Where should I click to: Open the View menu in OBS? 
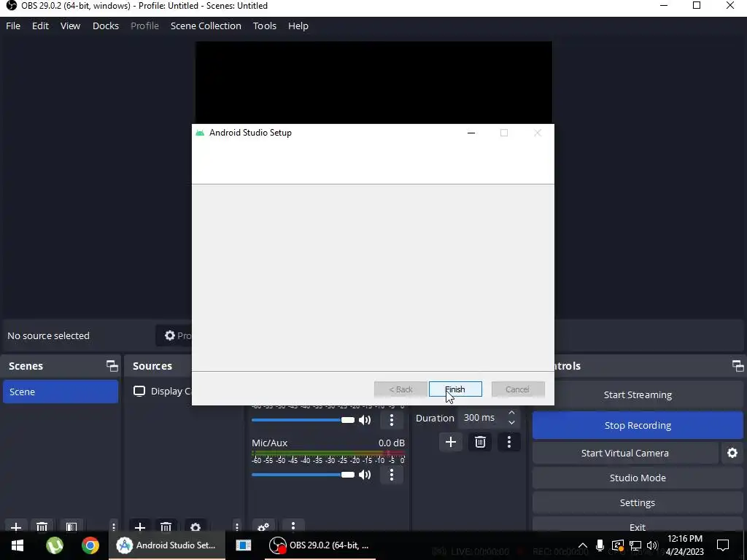click(70, 26)
